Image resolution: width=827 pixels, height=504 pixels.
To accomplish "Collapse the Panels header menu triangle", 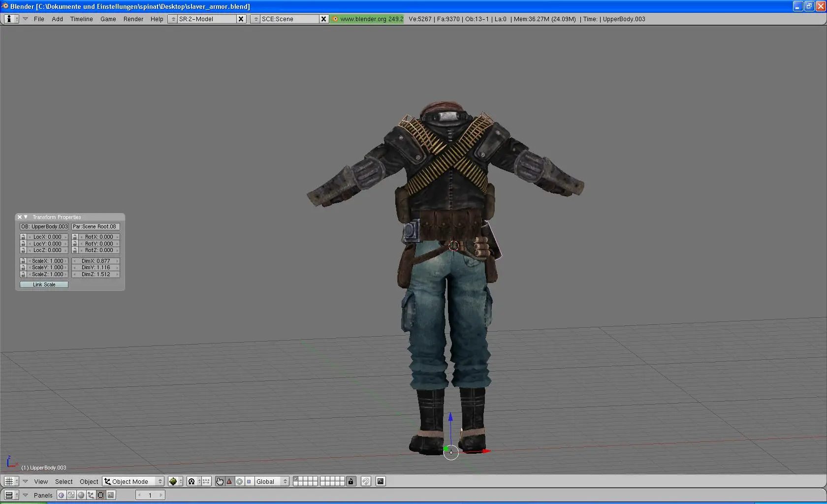I will point(25,495).
